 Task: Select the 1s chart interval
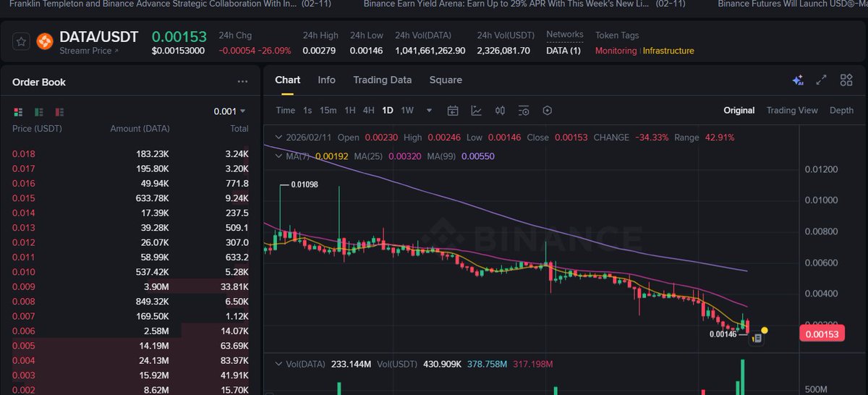coord(307,111)
